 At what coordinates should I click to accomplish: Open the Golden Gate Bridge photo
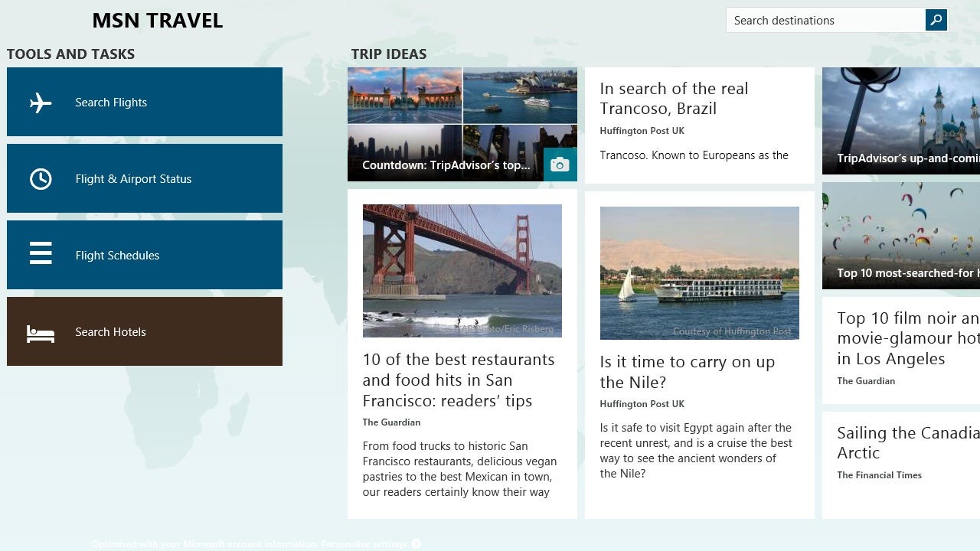coord(462,270)
